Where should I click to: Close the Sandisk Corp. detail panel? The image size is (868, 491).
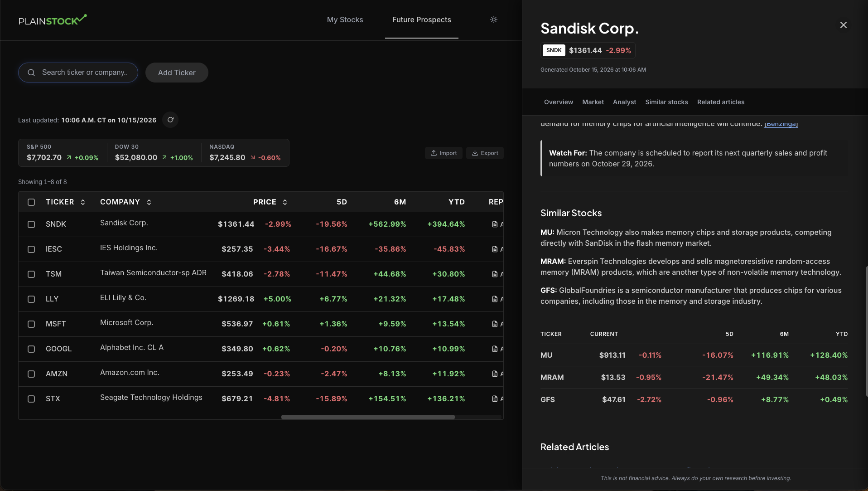tap(843, 25)
